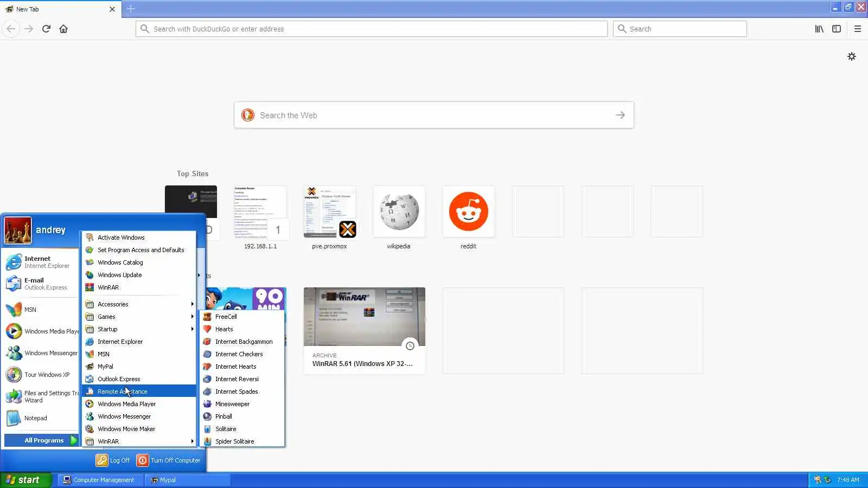
Task: Open Tour Windows XP
Action: tap(41, 375)
